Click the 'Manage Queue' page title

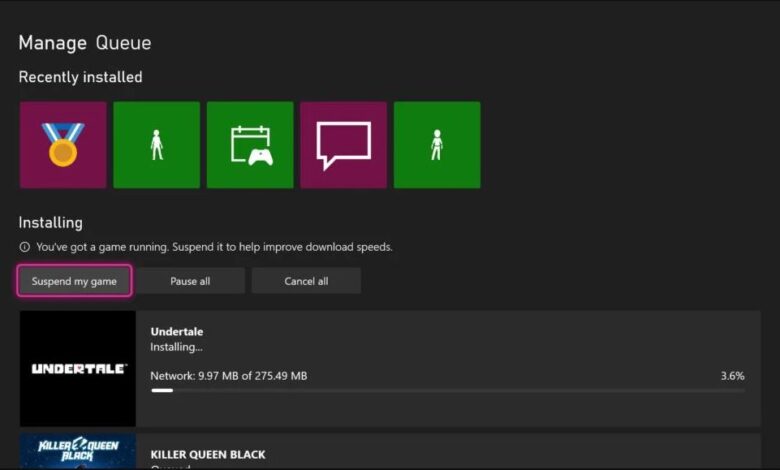tap(85, 43)
